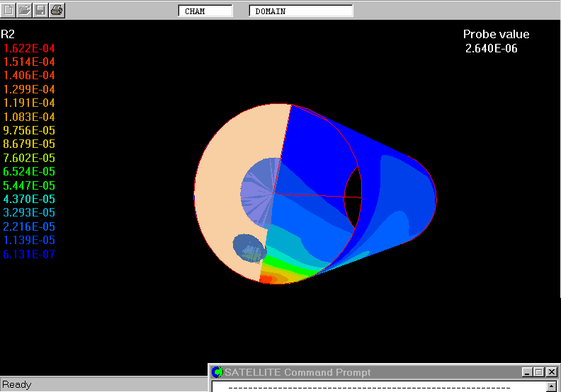The image size is (561, 392).
Task: Click the yellow 9.756E-05 legend value
Action: click(29, 131)
